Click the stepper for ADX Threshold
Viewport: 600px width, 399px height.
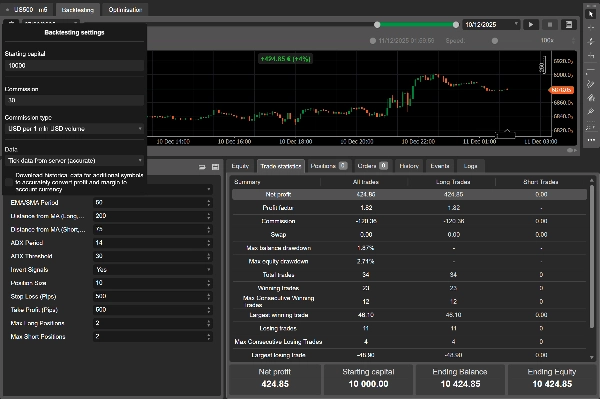[209, 256]
